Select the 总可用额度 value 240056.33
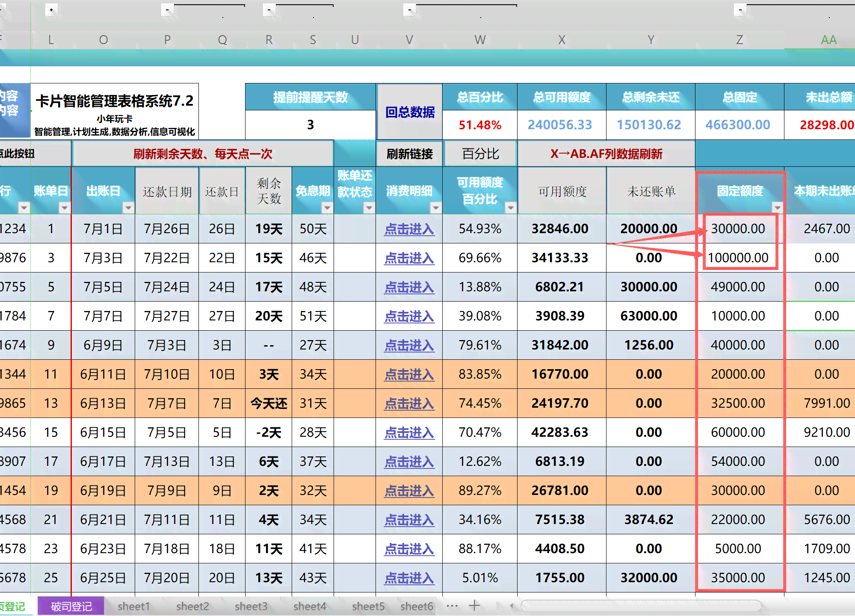855x616 pixels. [x=562, y=125]
